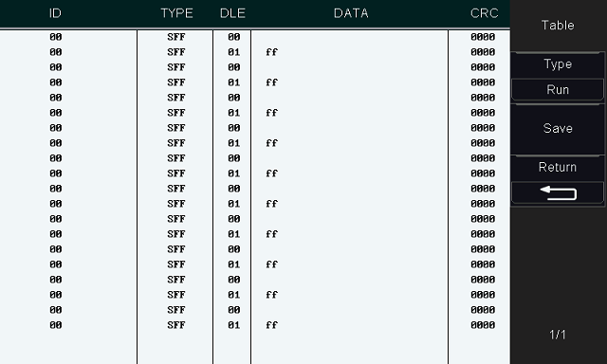
Task: Open the Save menu option
Action: coord(558,129)
